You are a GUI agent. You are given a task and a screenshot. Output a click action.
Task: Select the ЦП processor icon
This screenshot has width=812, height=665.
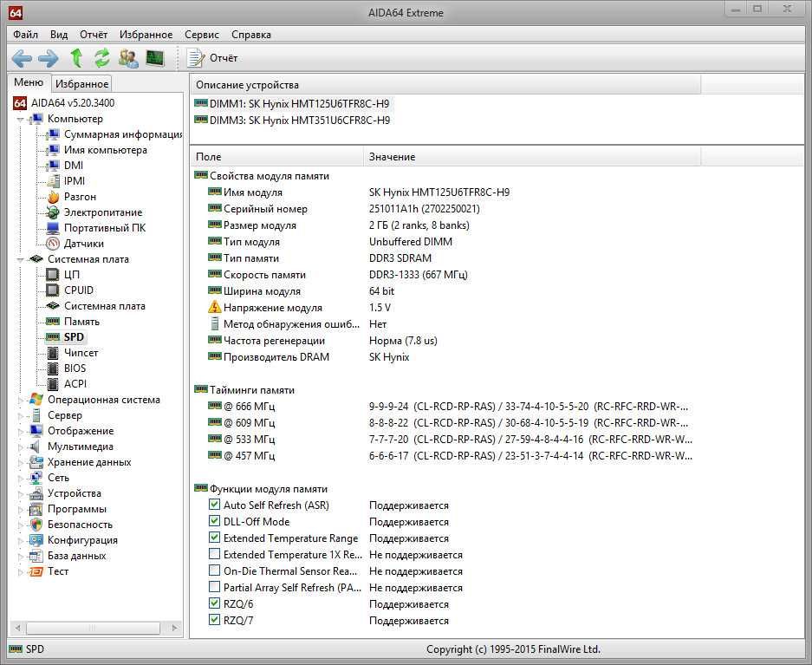coord(53,275)
